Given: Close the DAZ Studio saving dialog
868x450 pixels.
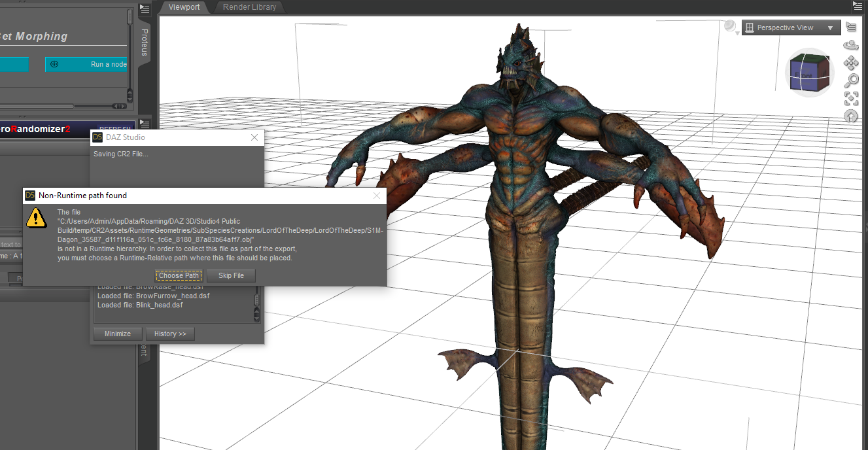Looking at the screenshot, I should tap(254, 137).
